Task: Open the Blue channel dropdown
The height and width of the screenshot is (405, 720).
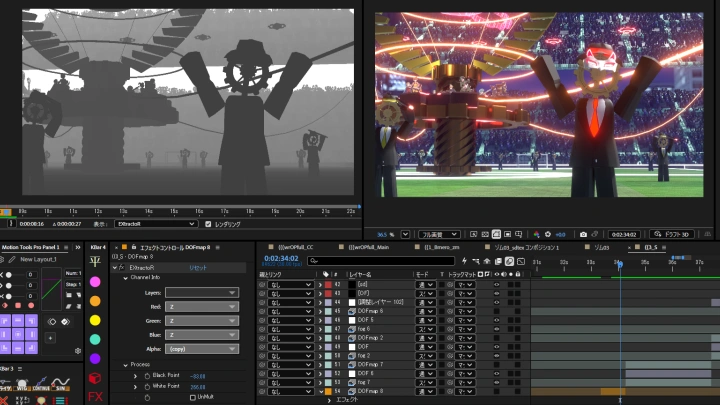Action: [x=202, y=335]
